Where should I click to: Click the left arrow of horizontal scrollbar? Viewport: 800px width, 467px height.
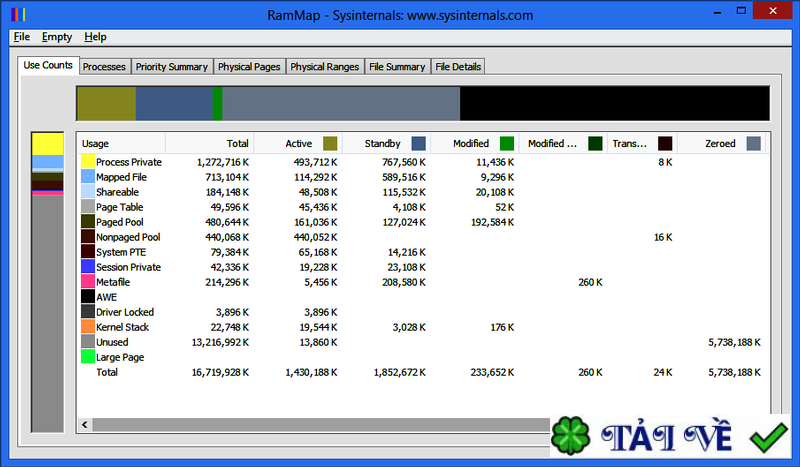[x=85, y=425]
